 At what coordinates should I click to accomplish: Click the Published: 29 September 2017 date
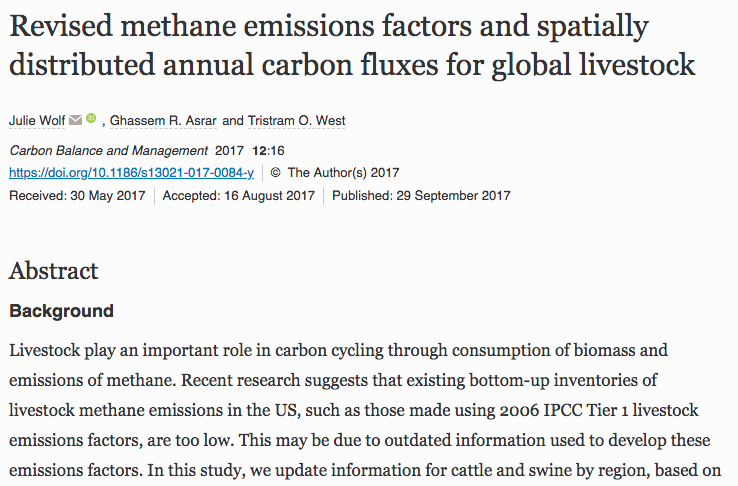421,195
